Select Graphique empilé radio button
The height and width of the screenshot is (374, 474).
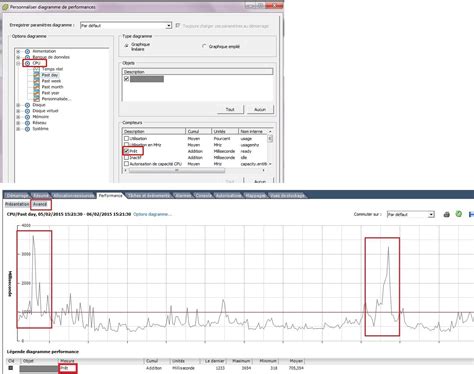click(x=204, y=46)
